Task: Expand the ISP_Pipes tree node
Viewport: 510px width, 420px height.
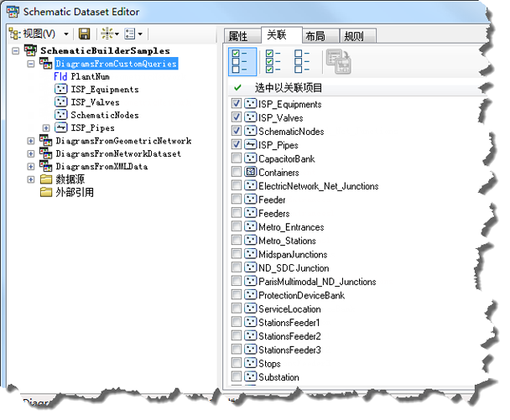Action: click(46, 127)
